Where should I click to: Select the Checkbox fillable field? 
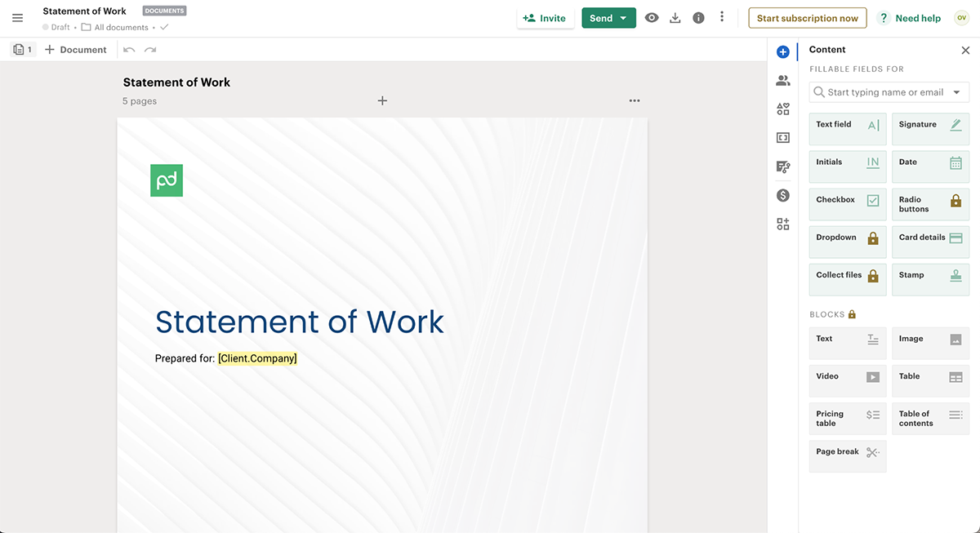coord(847,204)
